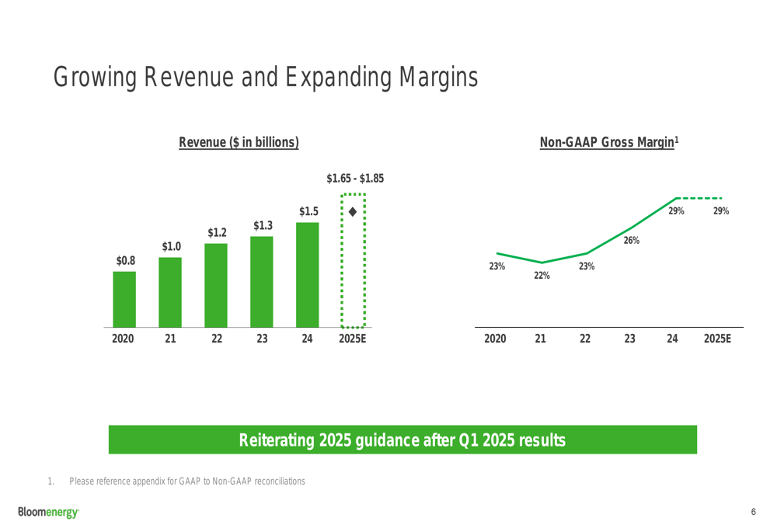Image resolution: width=777 pixels, height=532 pixels.
Task: Click the year 23 revenue bar
Action: tap(262, 281)
